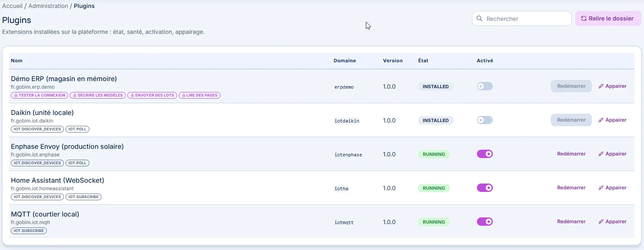644x250 pixels.
Task: Click pairing icon in Enphase Envoy row
Action: pyautogui.click(x=601, y=154)
